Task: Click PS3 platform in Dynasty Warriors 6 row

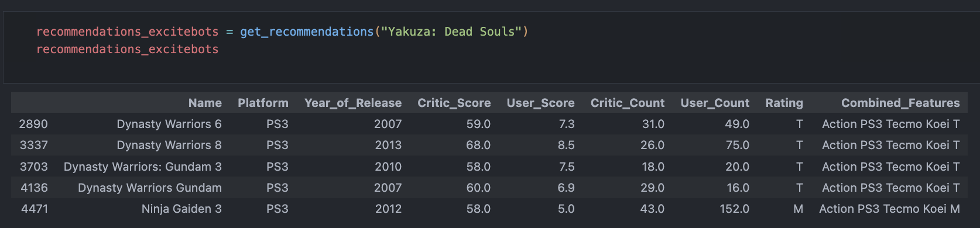Action: click(x=277, y=124)
